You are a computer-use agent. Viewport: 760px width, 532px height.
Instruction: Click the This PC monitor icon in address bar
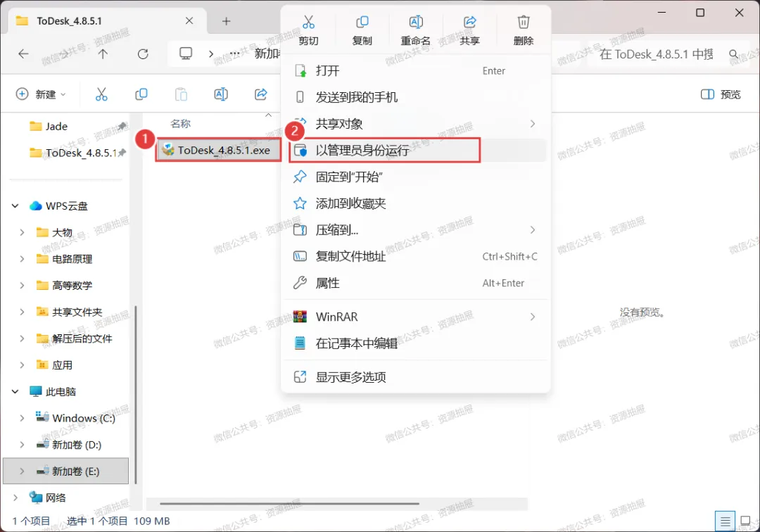click(x=186, y=53)
